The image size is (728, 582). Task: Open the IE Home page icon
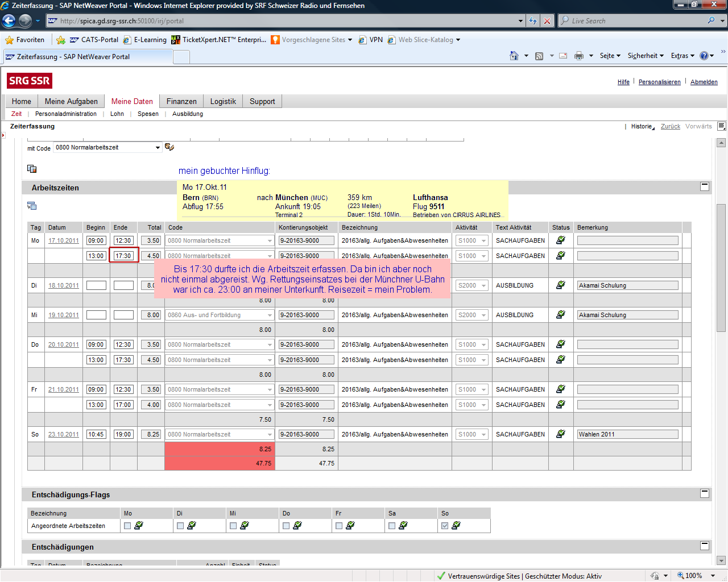click(514, 56)
